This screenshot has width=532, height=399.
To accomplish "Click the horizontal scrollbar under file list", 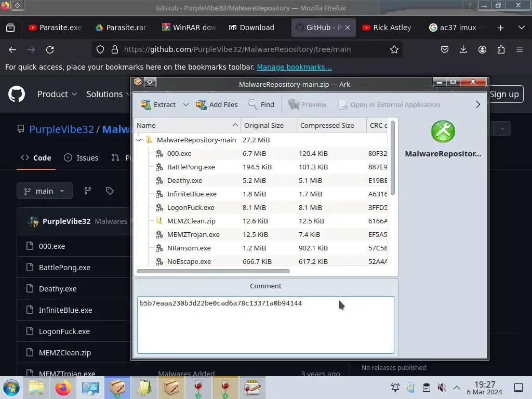I will pos(213,271).
